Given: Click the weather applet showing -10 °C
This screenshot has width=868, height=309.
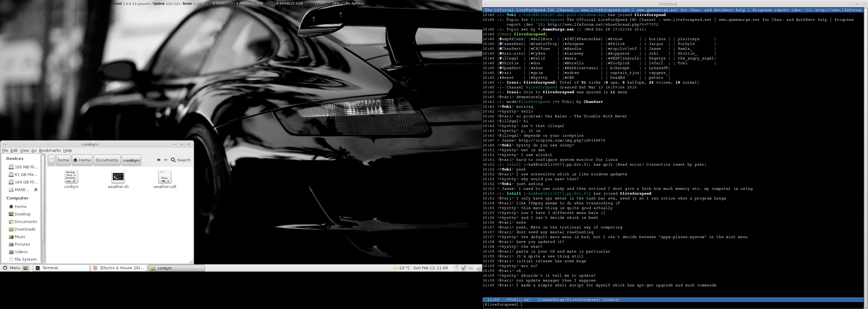Looking at the screenshot, I should [402, 268].
